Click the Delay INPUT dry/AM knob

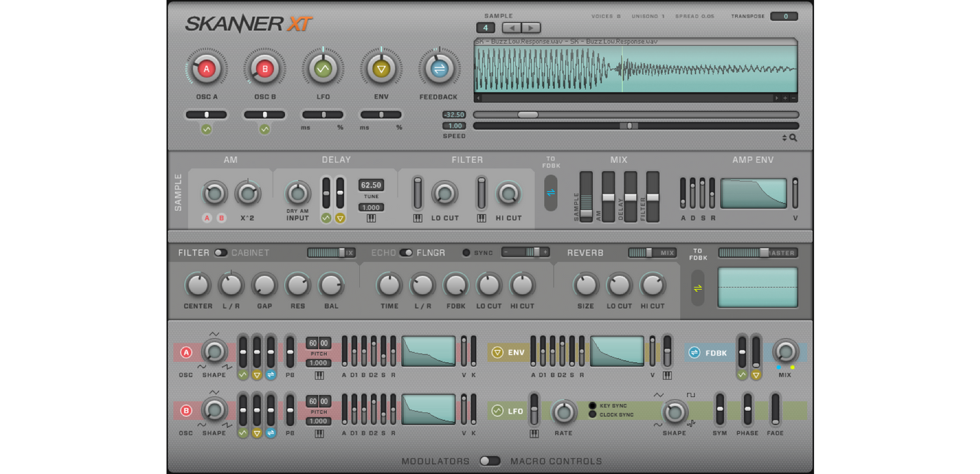(x=298, y=193)
